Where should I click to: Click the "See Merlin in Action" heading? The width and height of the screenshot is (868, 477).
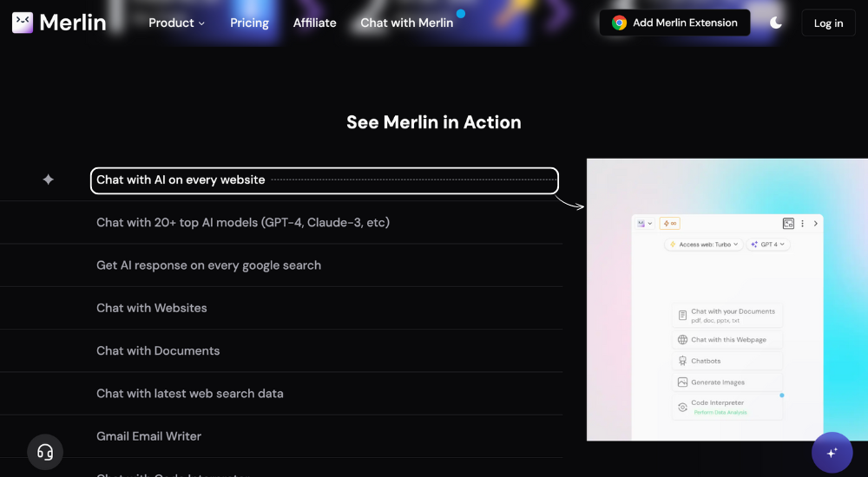click(x=434, y=122)
